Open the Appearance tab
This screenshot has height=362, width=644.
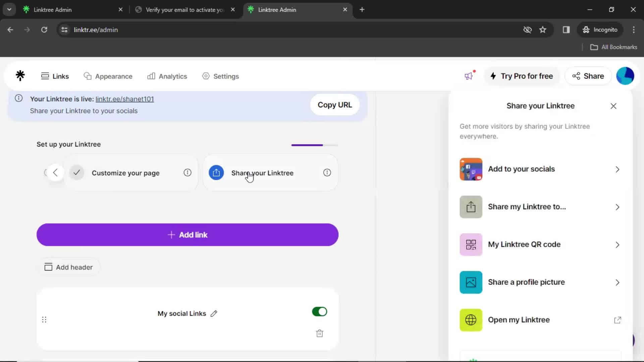click(x=108, y=76)
